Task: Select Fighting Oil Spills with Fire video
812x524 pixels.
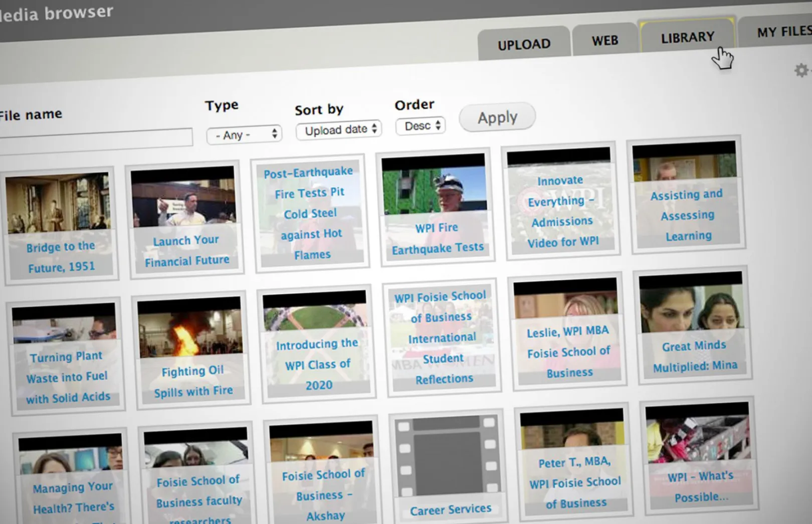Action: [191, 350]
